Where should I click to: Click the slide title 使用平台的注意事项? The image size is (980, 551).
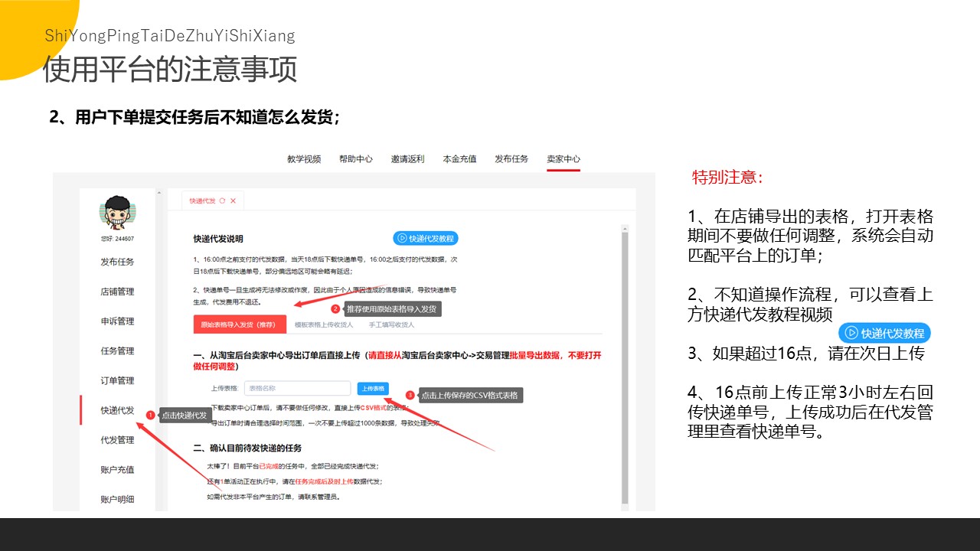click(x=170, y=69)
